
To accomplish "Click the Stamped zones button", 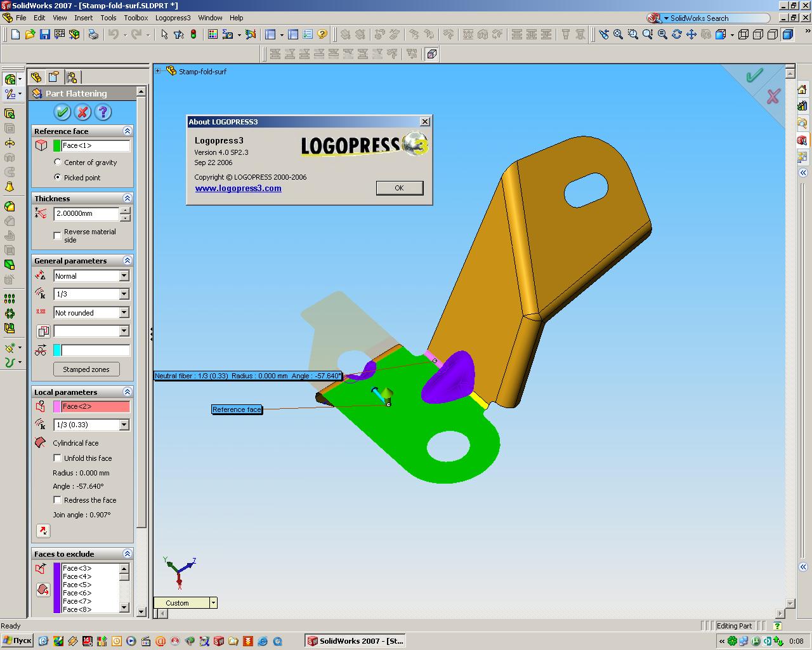I will pyautogui.click(x=86, y=369).
